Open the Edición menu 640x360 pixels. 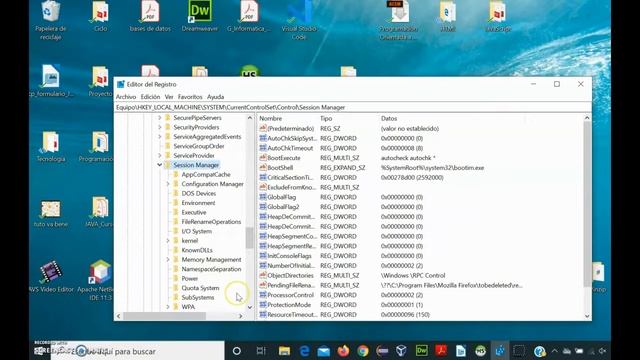click(x=150, y=97)
